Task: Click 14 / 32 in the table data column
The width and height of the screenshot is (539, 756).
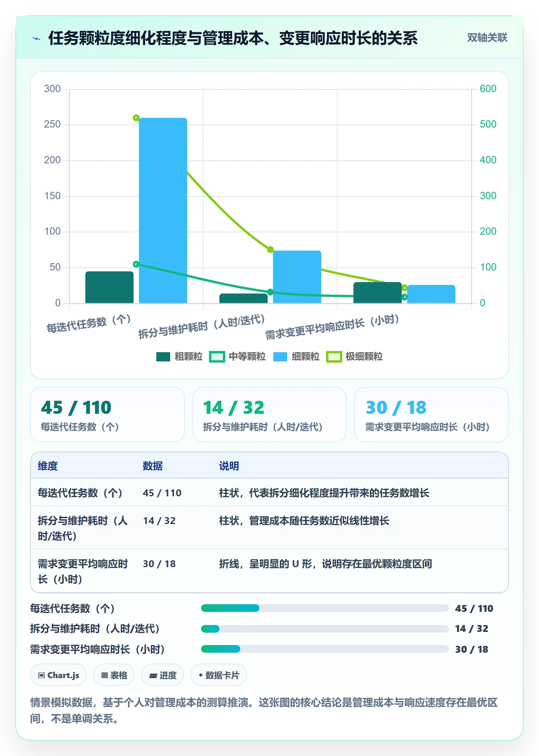Action: (x=159, y=521)
